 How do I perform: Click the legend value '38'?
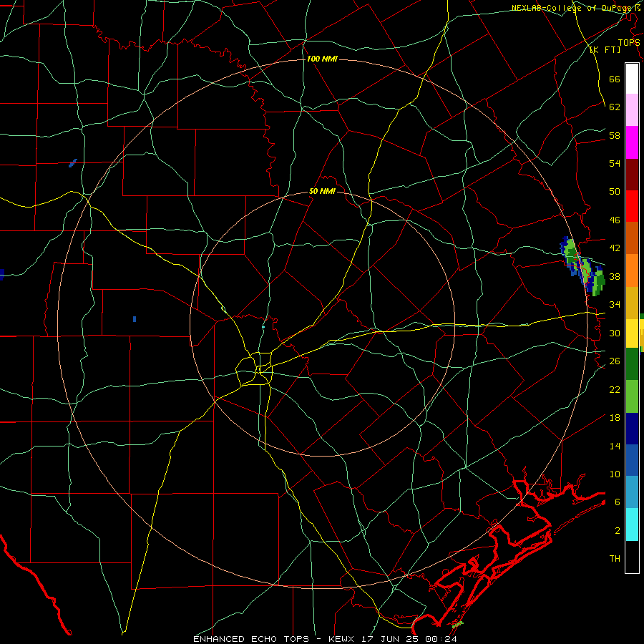[x=615, y=276]
